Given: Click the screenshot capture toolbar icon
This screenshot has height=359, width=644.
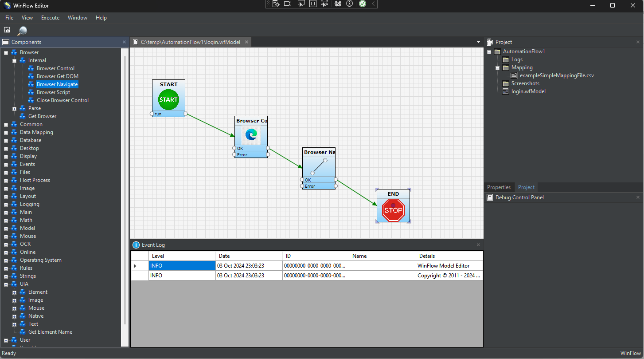Looking at the screenshot, I should (7, 30).
